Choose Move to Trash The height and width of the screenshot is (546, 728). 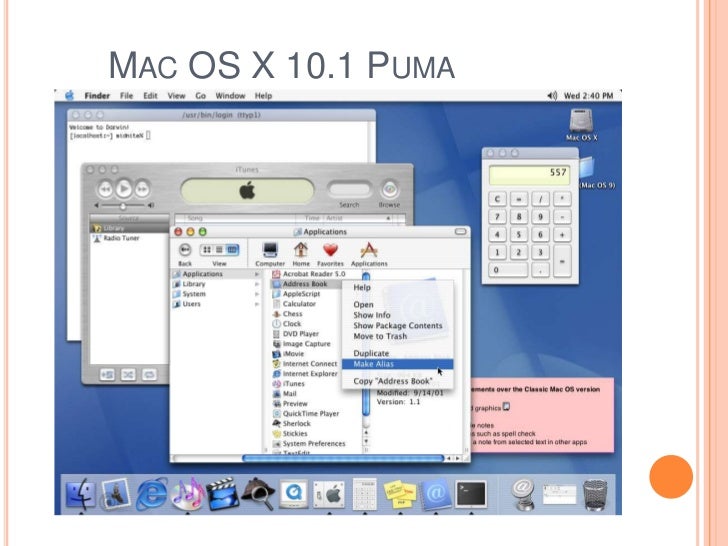tap(397, 336)
